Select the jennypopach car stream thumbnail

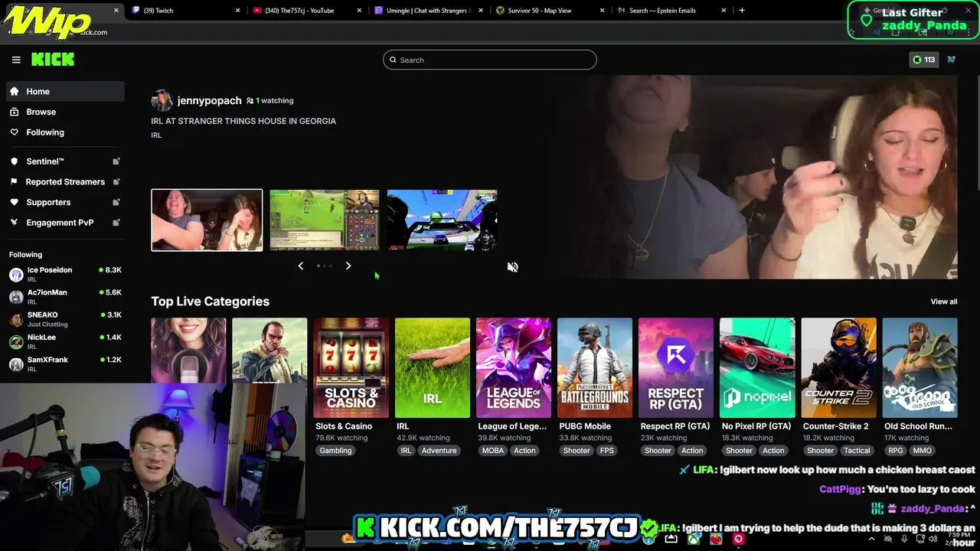click(x=207, y=220)
